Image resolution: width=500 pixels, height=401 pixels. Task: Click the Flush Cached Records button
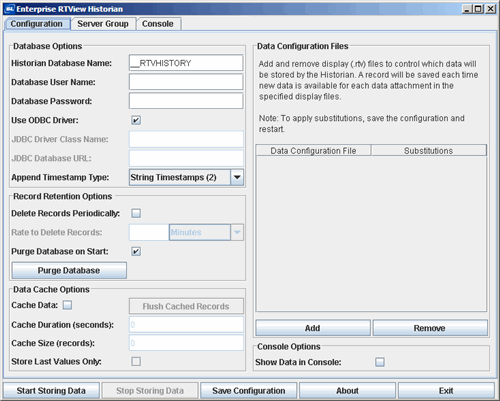pos(186,306)
